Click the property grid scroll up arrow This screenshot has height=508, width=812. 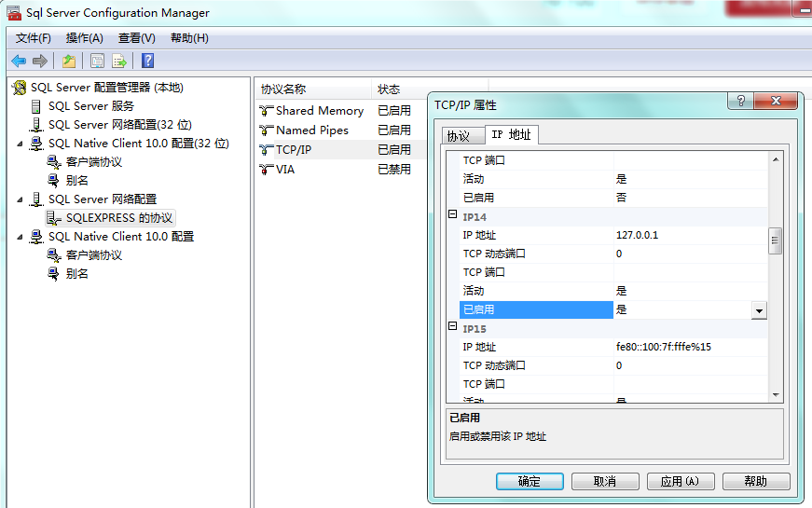776,159
